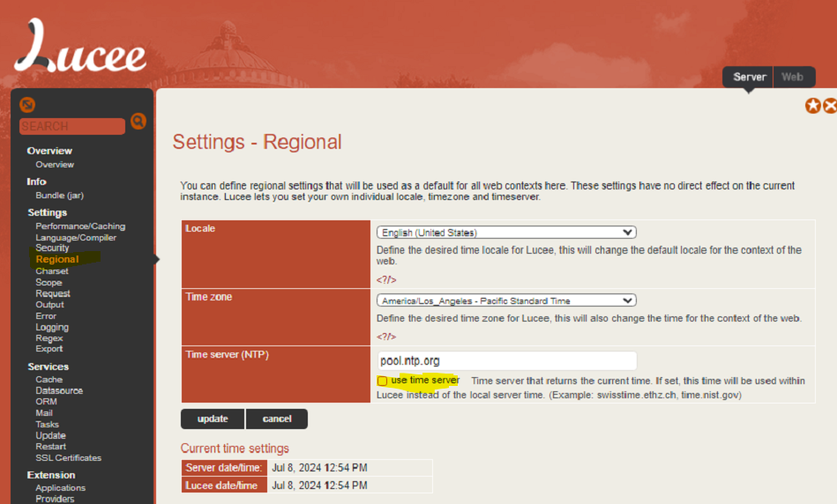Image resolution: width=837 pixels, height=504 pixels.
Task: Click the orange X icon beside star
Action: [830, 106]
